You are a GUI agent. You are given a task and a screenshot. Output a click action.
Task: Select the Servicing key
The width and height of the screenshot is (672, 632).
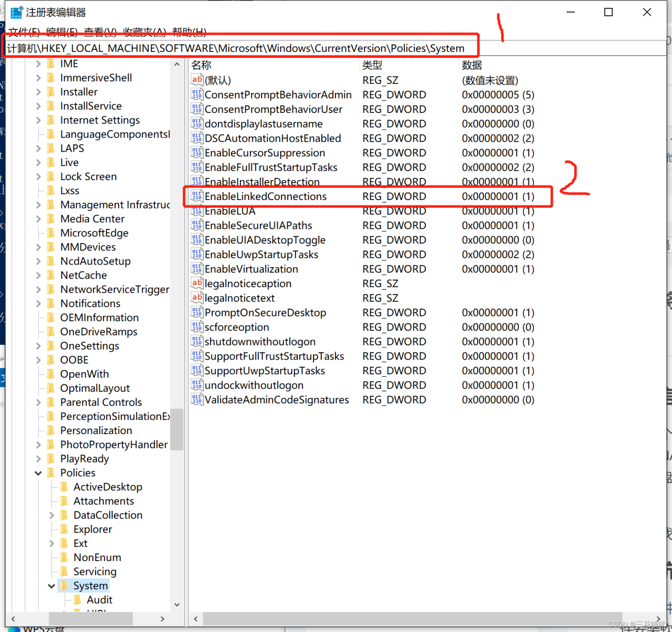click(95, 572)
